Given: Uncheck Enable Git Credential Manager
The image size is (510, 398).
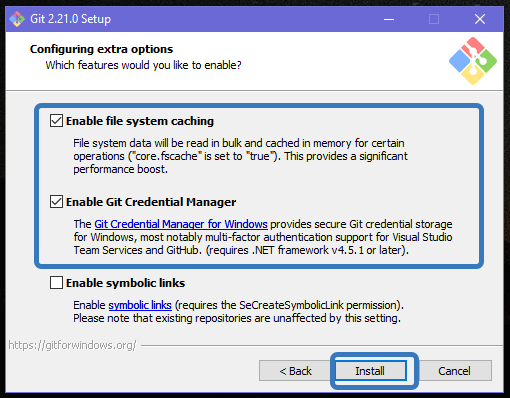Looking at the screenshot, I should pos(56,202).
